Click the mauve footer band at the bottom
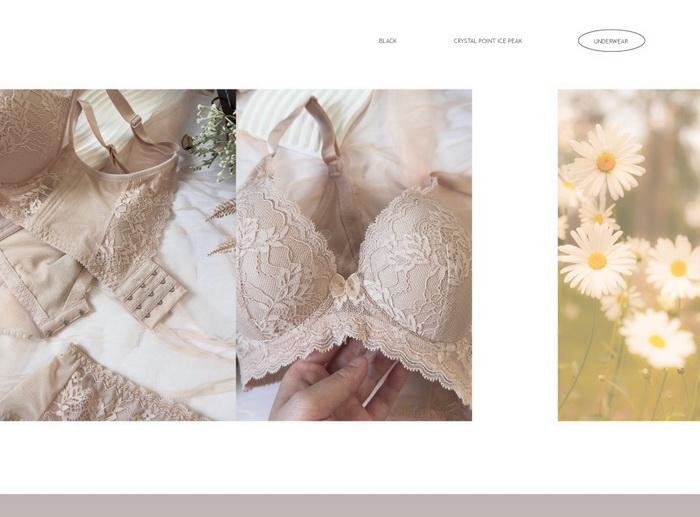This screenshot has height=517, width=700. coord(350,505)
